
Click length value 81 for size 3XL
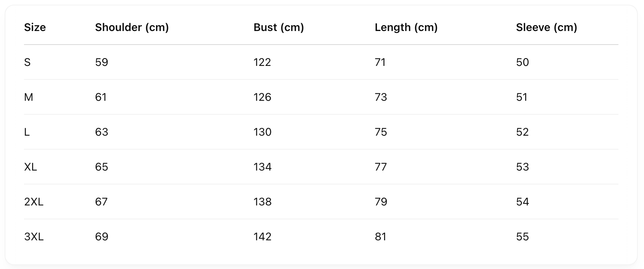pos(380,237)
